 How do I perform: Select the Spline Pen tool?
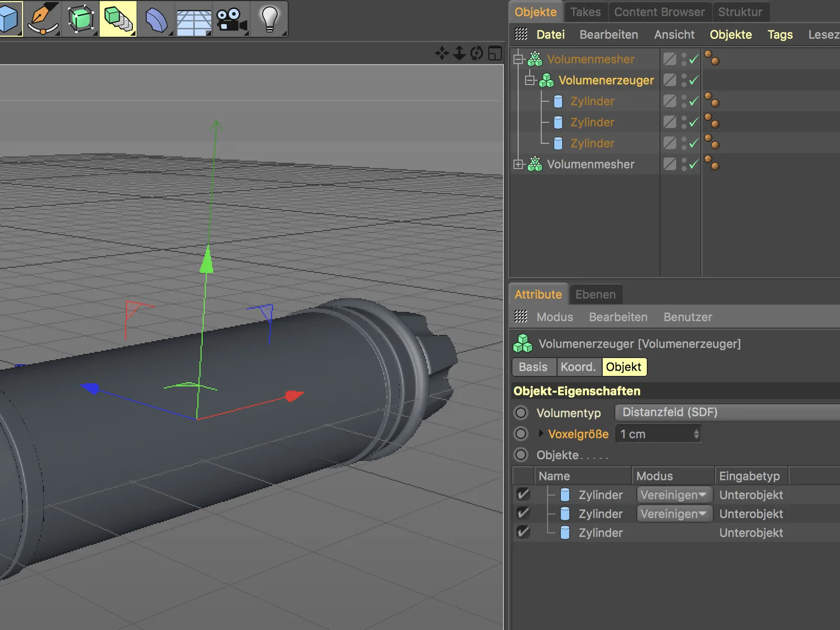click(43, 19)
